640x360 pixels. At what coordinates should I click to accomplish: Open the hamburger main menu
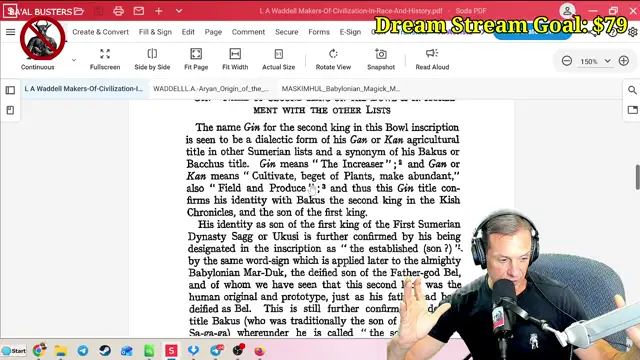click(x=11, y=32)
